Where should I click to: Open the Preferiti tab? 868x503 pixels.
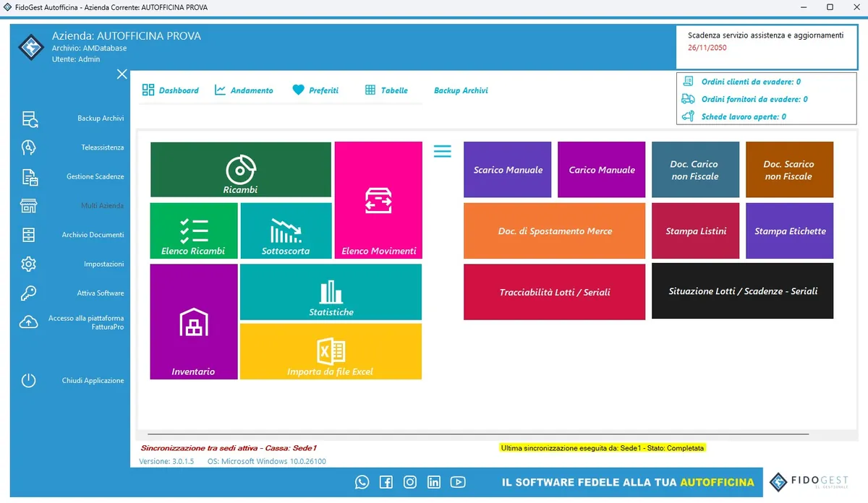[x=315, y=90]
